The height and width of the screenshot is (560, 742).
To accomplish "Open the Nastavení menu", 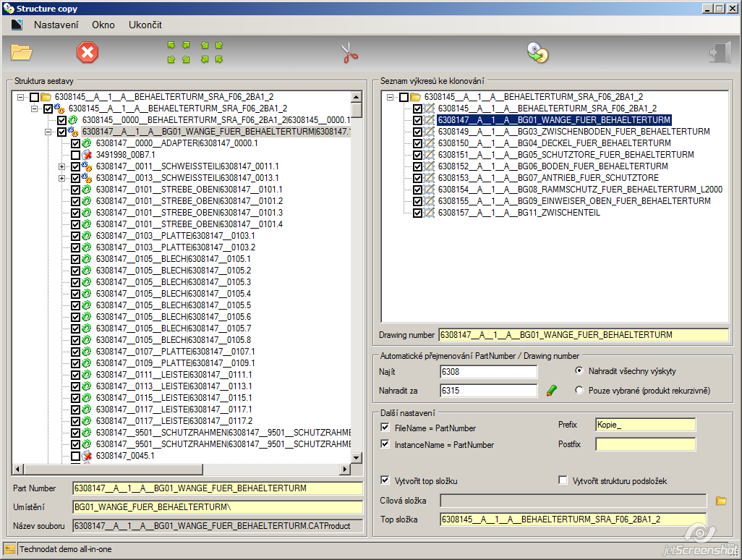I will pos(56,25).
